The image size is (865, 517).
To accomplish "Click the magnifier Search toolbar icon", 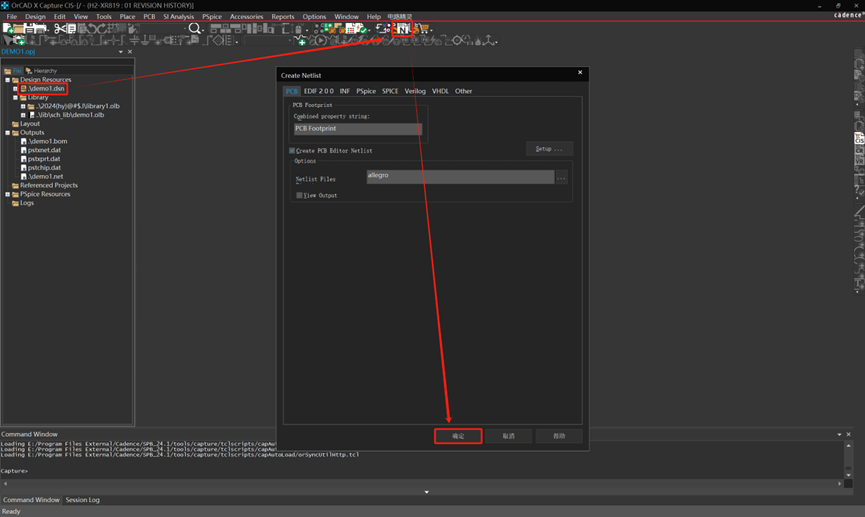I will [195, 28].
